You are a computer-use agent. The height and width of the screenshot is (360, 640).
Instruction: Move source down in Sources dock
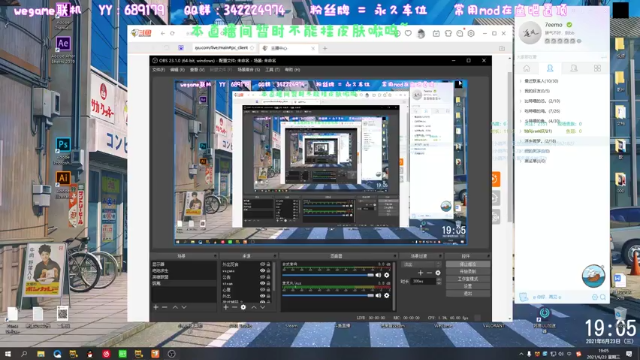pyautogui.click(x=262, y=307)
